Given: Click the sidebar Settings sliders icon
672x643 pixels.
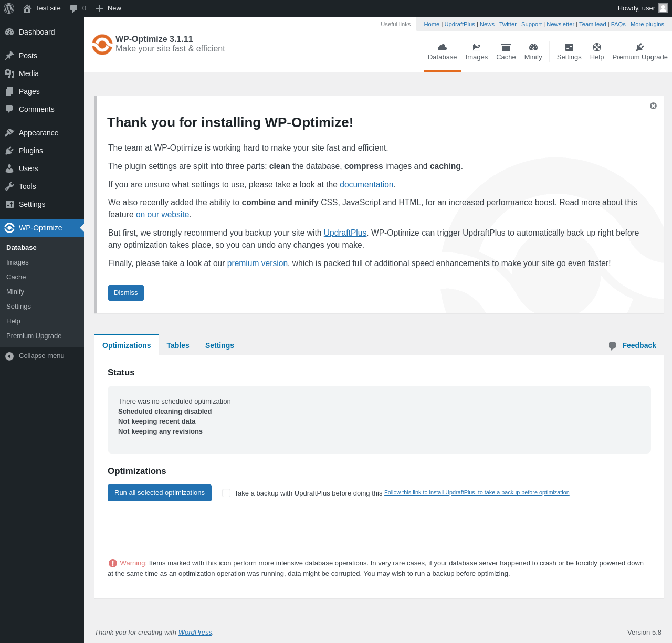Looking at the screenshot, I should 9,204.
